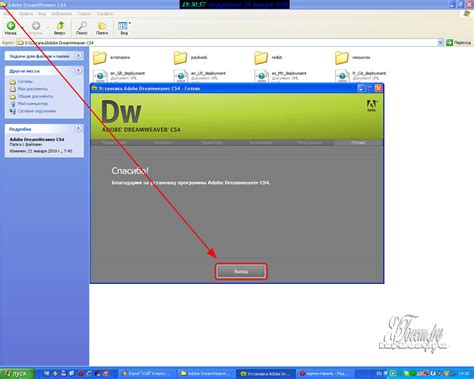Viewport: 474px width, 379px height.
Task: Open the Мои документы link
Action: click(32, 89)
